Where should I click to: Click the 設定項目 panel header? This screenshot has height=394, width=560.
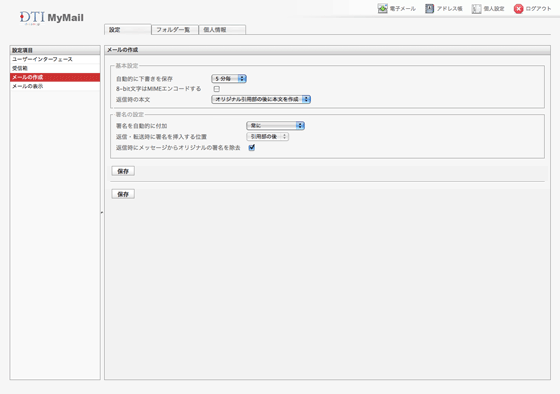(x=55, y=50)
